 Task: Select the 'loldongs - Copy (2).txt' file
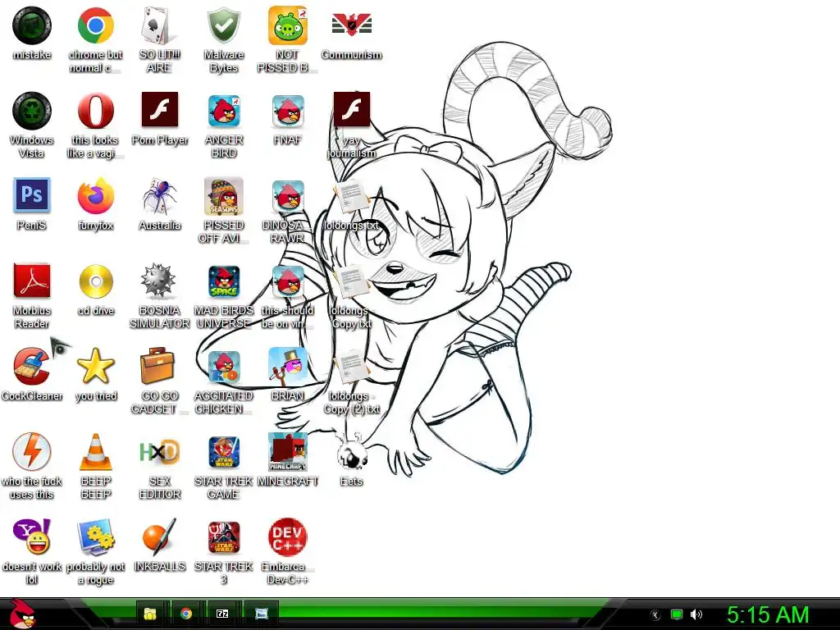pyautogui.click(x=351, y=367)
